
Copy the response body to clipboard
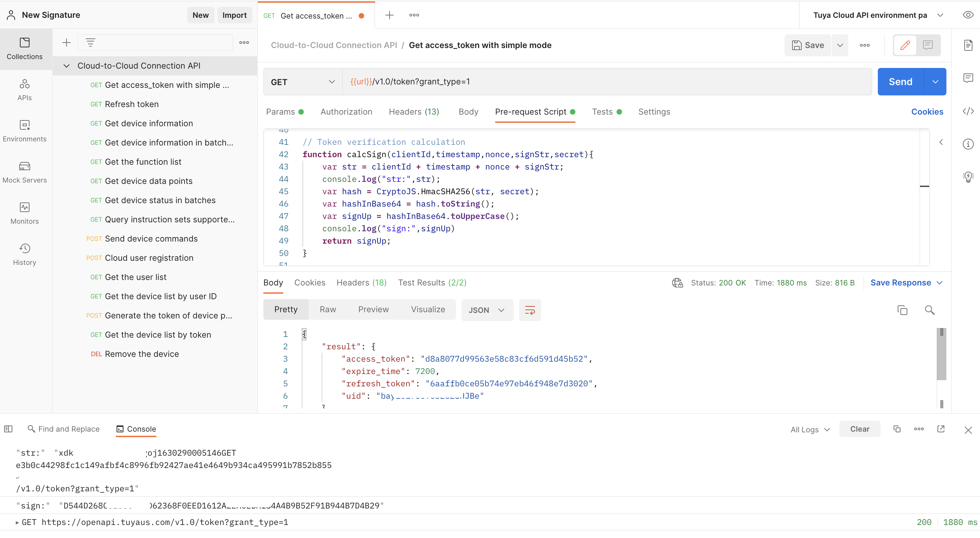point(902,310)
